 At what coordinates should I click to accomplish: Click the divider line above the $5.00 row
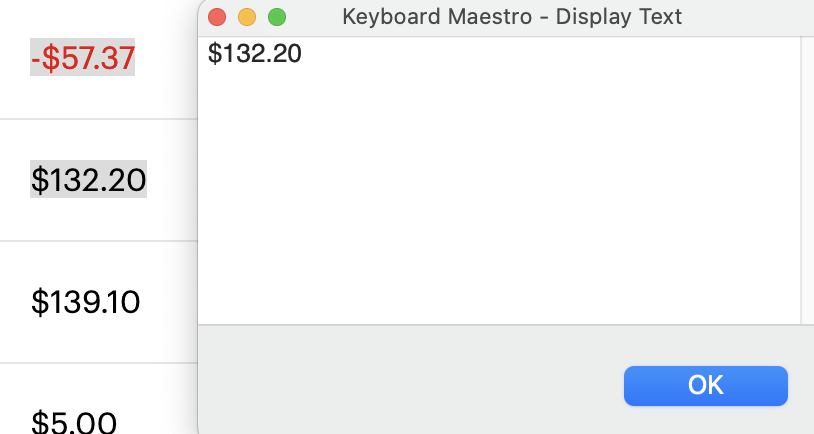(x=98, y=363)
